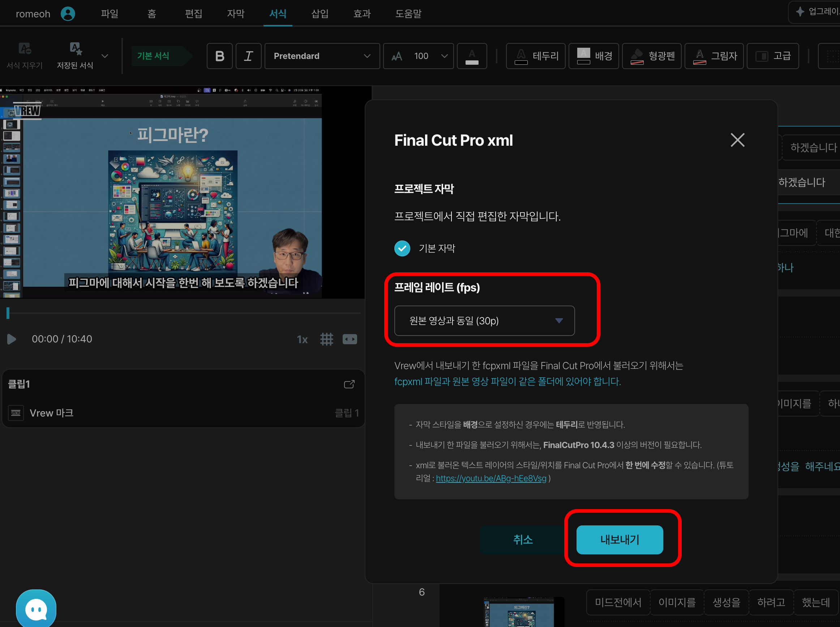Open clip in external window icon
This screenshot has height=627, width=840.
[x=349, y=384]
